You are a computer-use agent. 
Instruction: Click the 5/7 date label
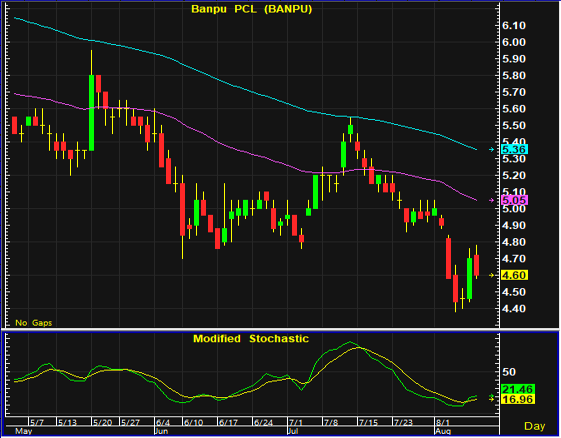pos(37,423)
